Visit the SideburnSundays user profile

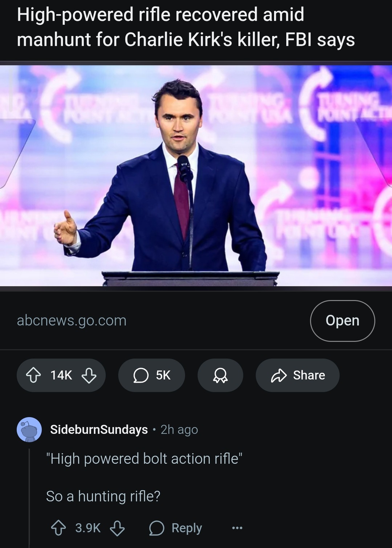[99, 430]
